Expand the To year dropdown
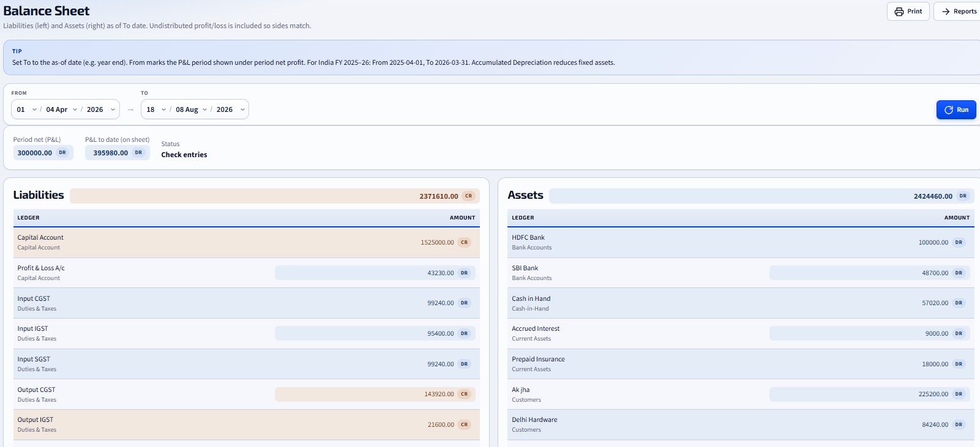 point(231,109)
